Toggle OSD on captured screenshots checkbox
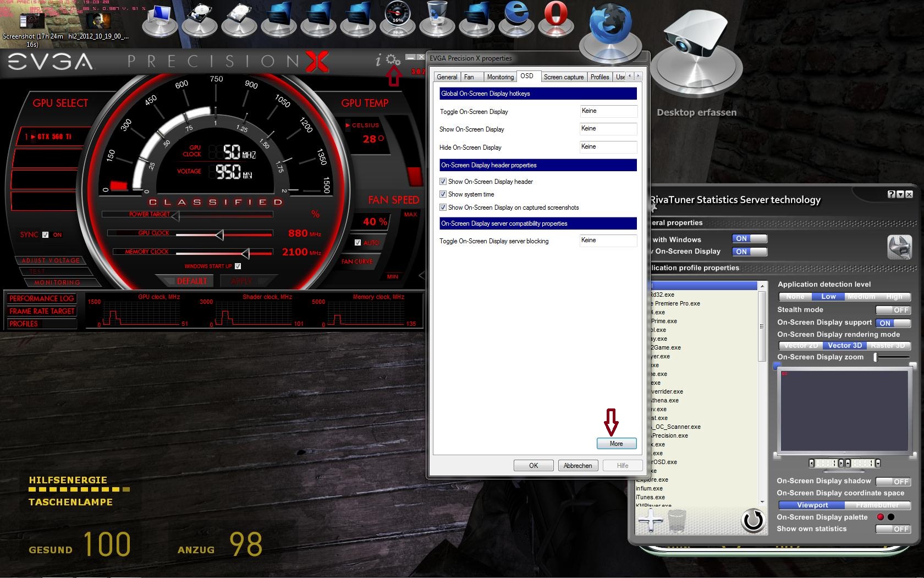The width and height of the screenshot is (924, 578). [443, 208]
